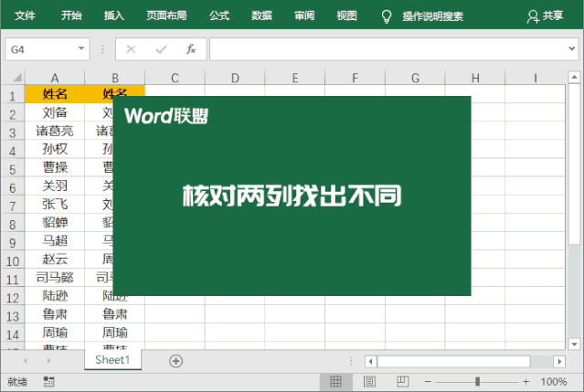Click the 100% zoom level button
Viewport: 584px width, 392px height.
(554, 381)
